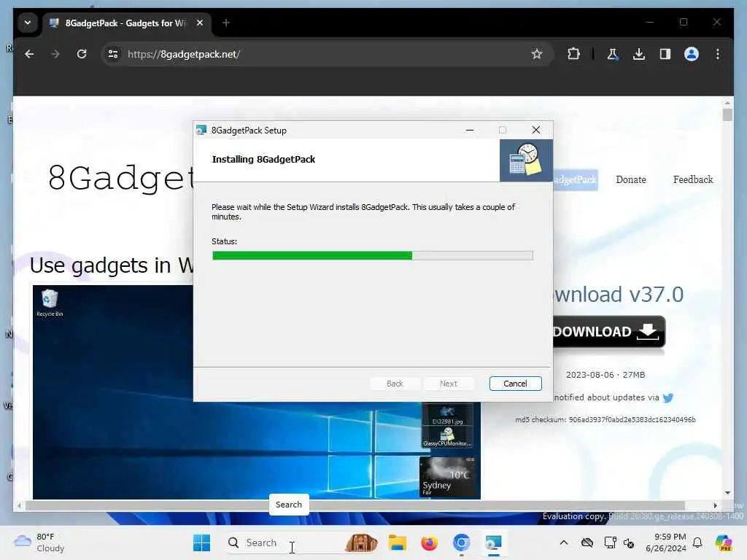
Task: Open Copilot preview icon in taskbar
Action: 723,542
